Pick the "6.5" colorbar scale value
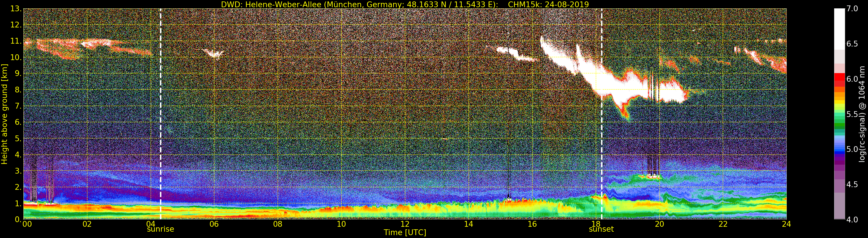This screenshot has width=868, height=238. pyautogui.click(x=852, y=44)
